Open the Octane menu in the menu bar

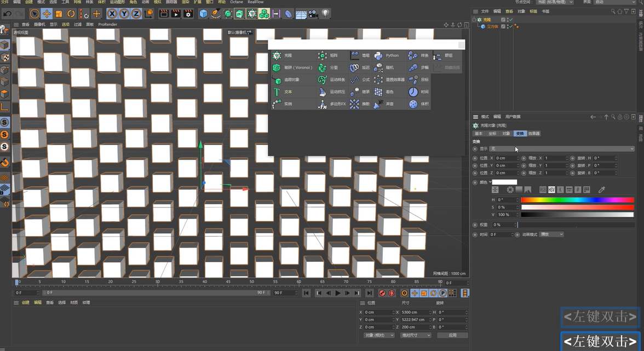pos(236,2)
